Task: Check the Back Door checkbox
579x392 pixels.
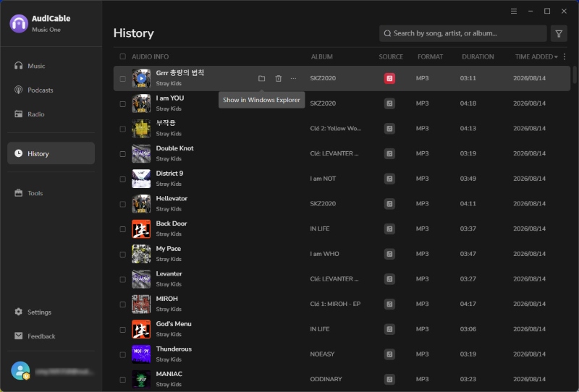Action: (122, 229)
